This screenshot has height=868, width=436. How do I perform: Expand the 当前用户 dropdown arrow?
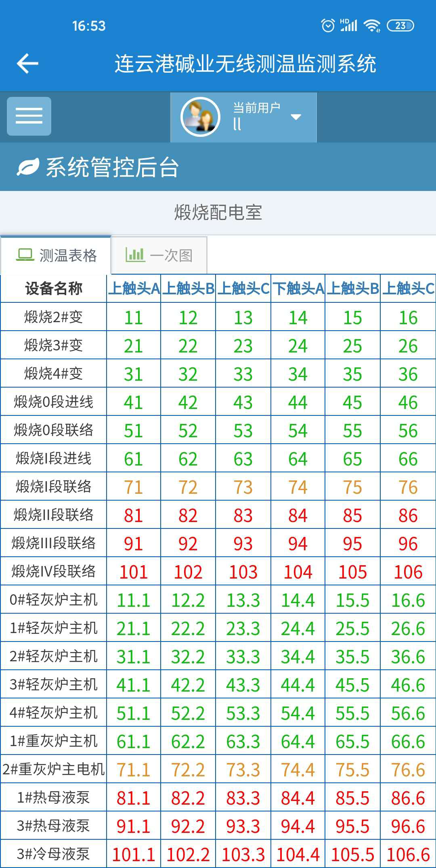tap(296, 117)
